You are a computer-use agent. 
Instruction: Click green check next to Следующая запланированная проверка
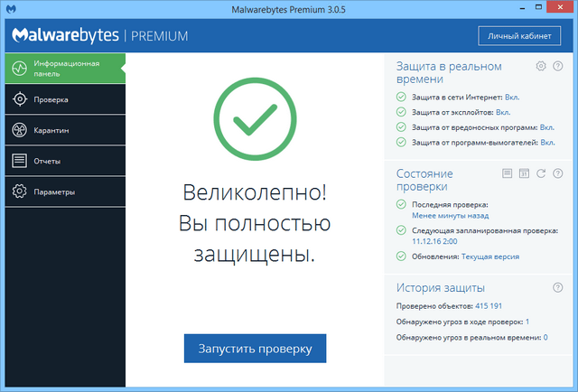401,230
